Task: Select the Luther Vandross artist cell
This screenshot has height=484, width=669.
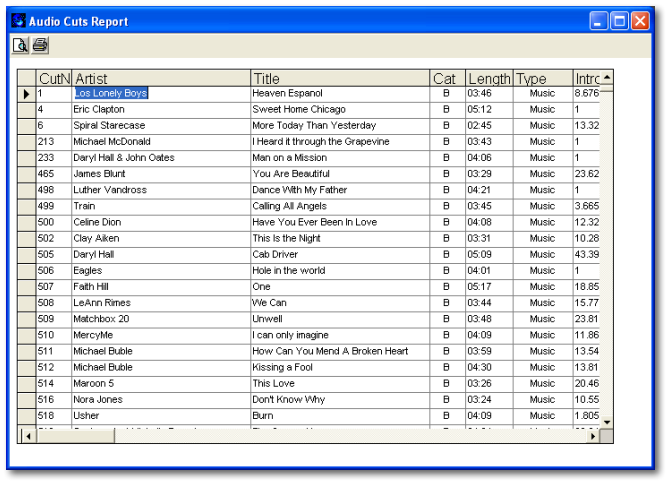Action: [x=161, y=190]
